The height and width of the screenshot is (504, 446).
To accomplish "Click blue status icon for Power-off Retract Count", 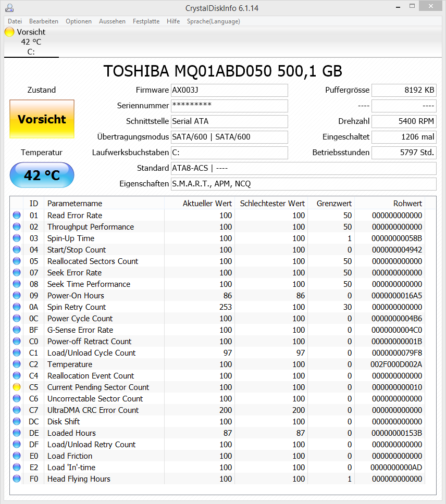I will point(17,342).
